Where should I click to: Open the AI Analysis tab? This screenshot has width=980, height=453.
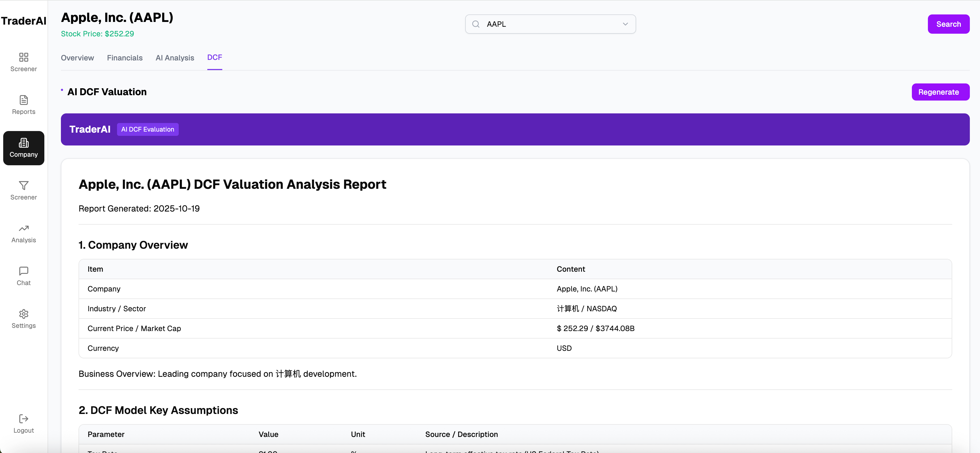tap(175, 58)
